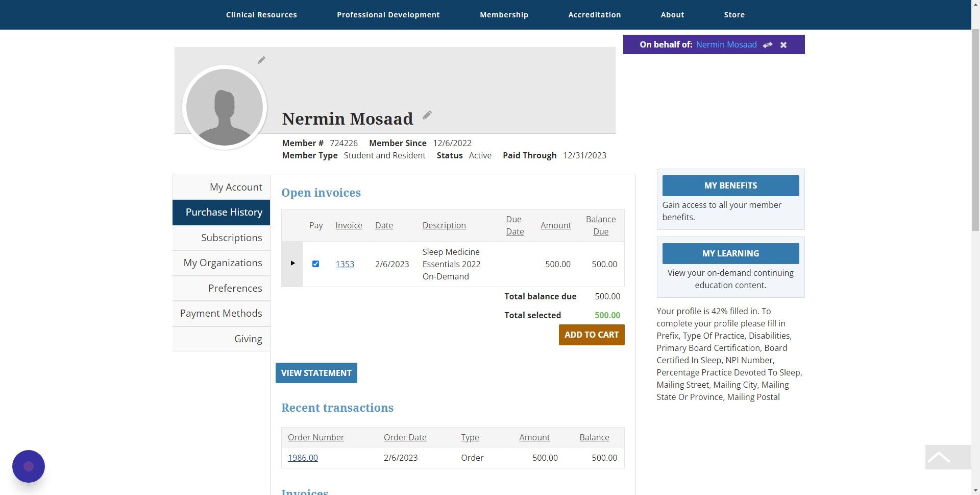Open the Giving tab
Image resolution: width=980 pixels, height=495 pixels.
pyautogui.click(x=222, y=339)
